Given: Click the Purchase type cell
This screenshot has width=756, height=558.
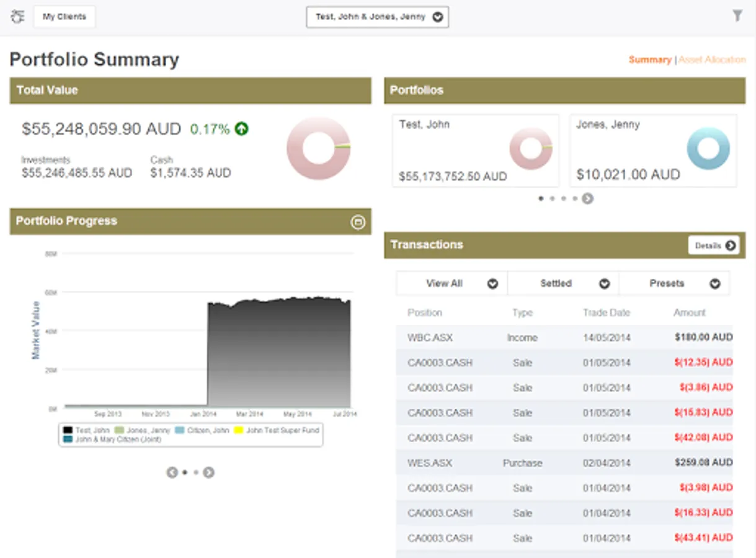Looking at the screenshot, I should coord(523,463).
